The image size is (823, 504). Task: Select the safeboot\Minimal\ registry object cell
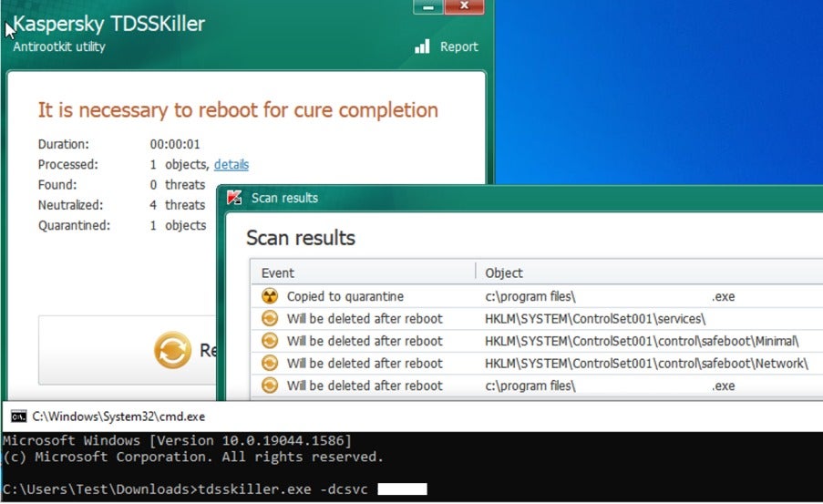[642, 341]
